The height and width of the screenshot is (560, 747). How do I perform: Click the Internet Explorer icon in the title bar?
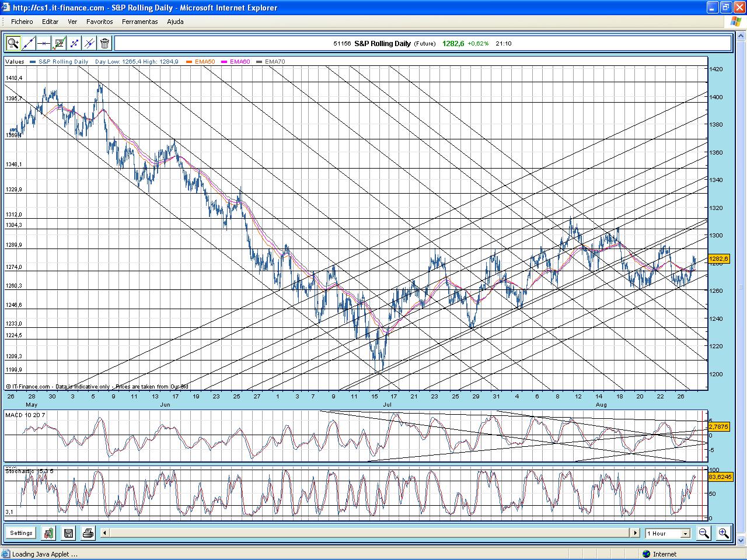6,8
